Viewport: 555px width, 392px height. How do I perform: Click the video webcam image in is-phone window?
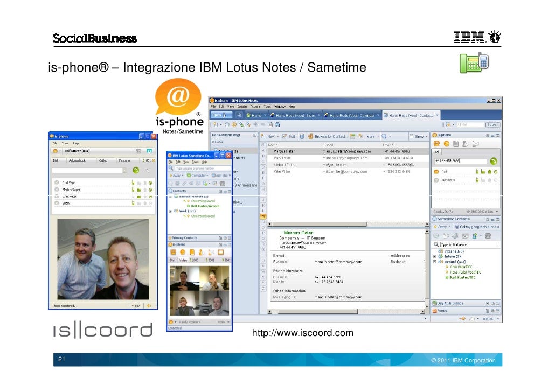tap(103, 260)
